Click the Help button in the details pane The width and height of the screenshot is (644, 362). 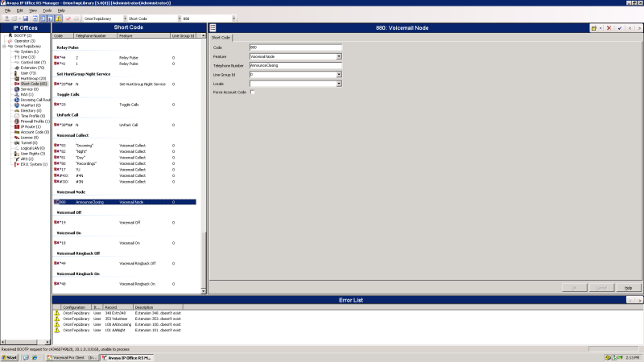[x=628, y=288]
